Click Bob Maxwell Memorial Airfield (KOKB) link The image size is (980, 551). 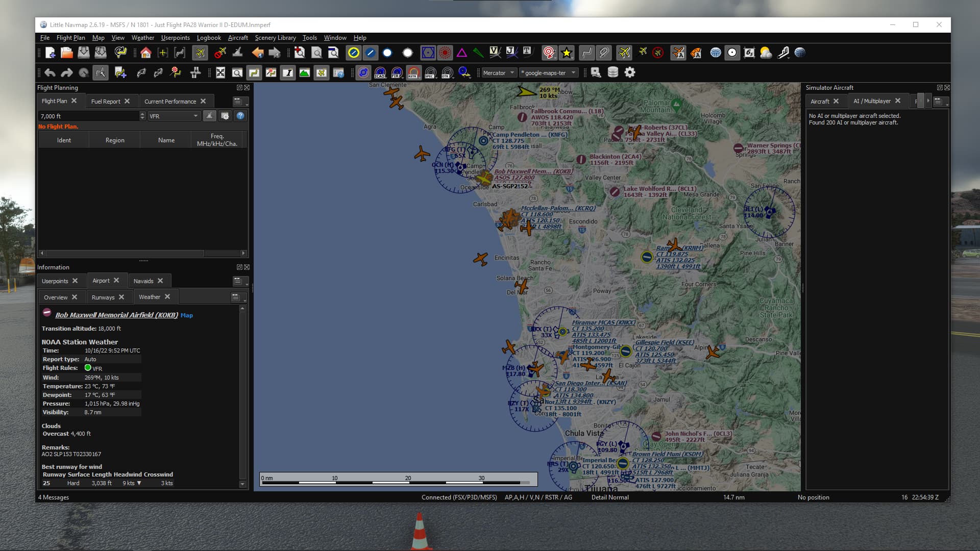pos(116,315)
